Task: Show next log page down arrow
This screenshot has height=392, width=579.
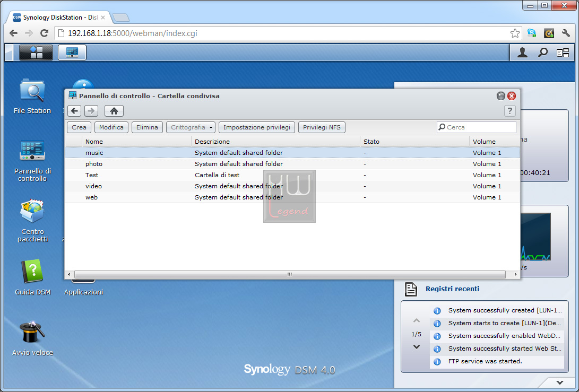Action: [x=417, y=346]
